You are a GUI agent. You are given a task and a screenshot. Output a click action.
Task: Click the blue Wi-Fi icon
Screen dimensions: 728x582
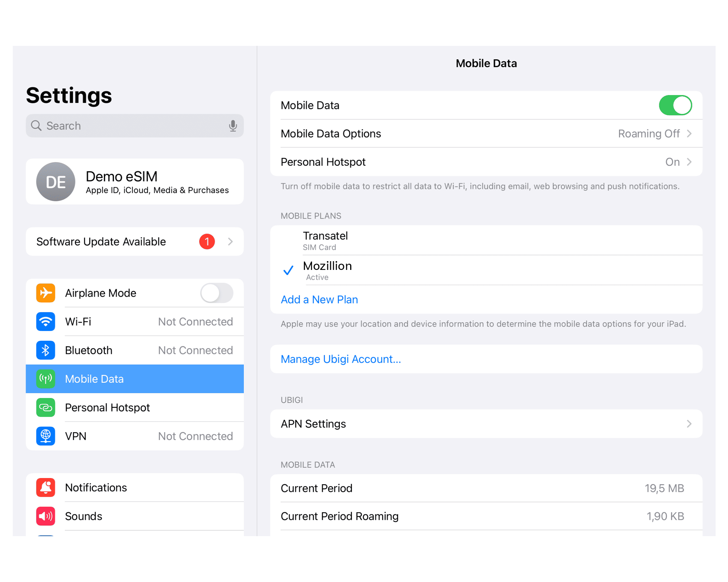click(45, 322)
